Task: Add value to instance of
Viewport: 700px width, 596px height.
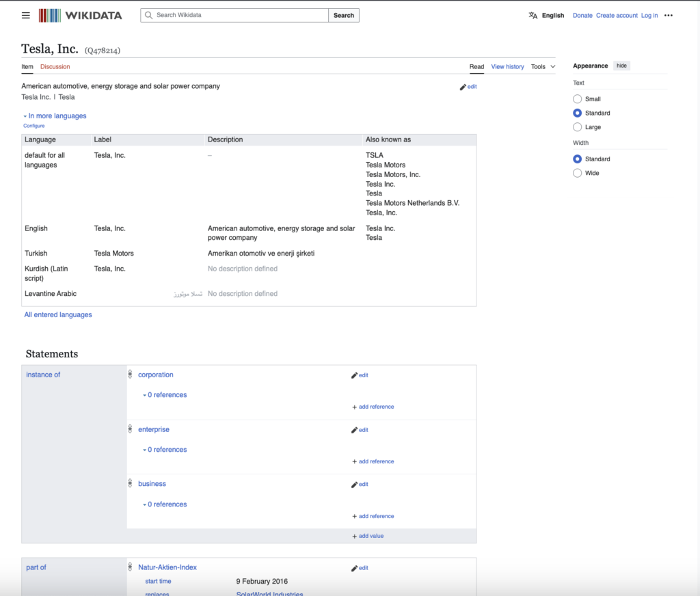Action: coord(368,536)
